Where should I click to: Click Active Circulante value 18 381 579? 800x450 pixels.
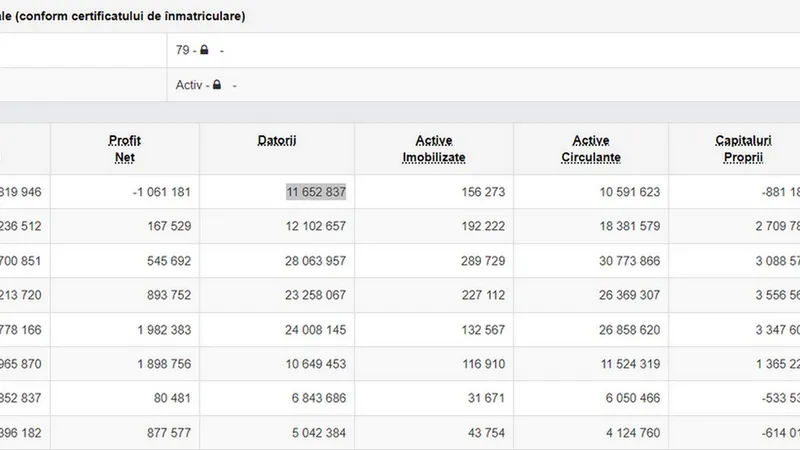click(x=630, y=226)
